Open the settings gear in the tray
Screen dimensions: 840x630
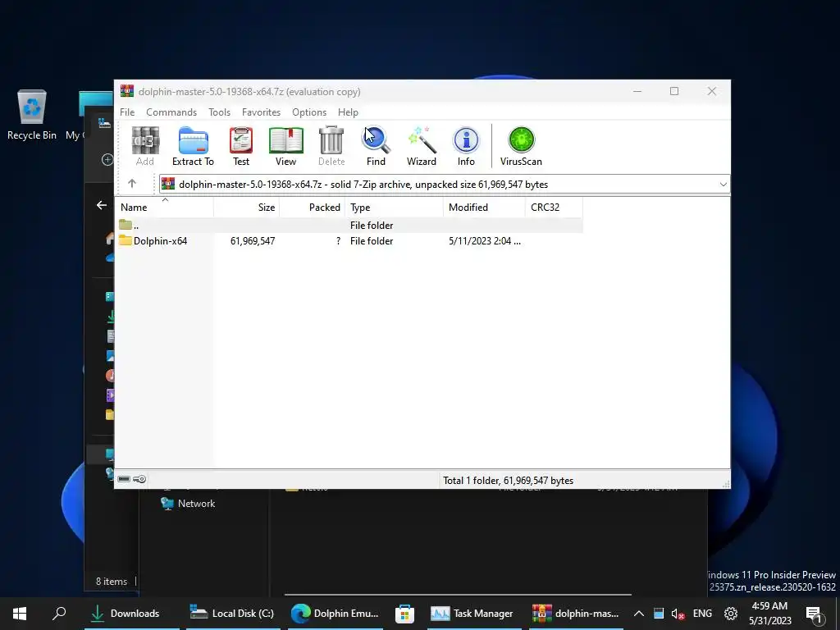coord(731,614)
